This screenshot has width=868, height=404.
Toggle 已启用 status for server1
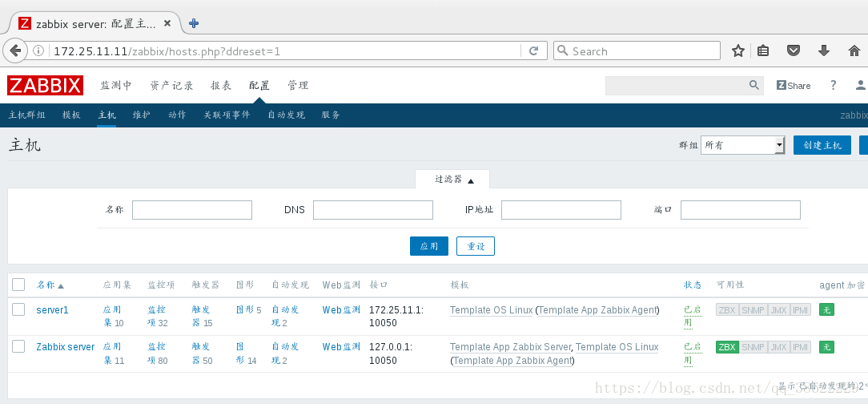coord(693,316)
